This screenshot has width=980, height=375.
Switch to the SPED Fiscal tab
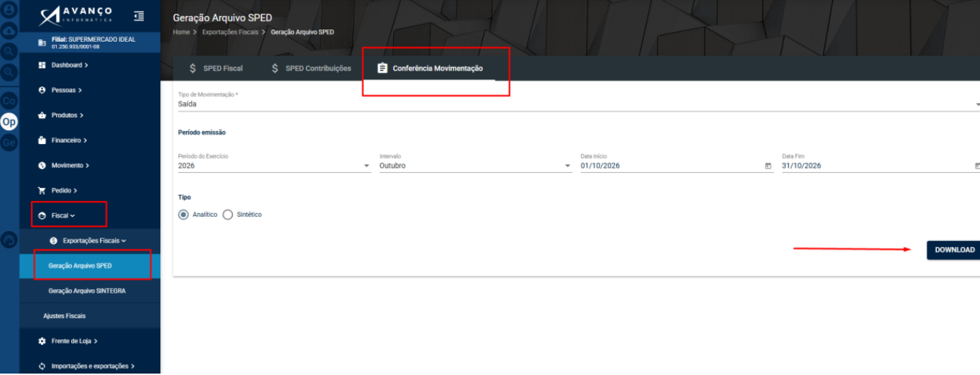click(x=216, y=68)
